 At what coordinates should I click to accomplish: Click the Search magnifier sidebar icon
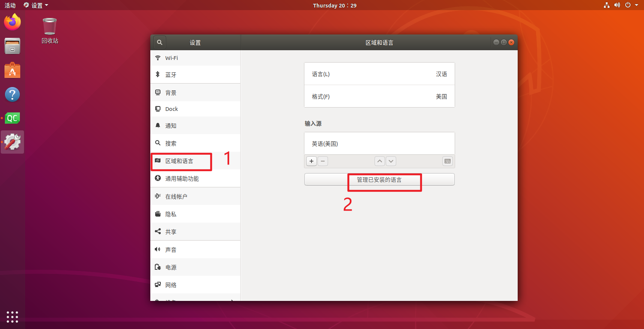(158, 143)
